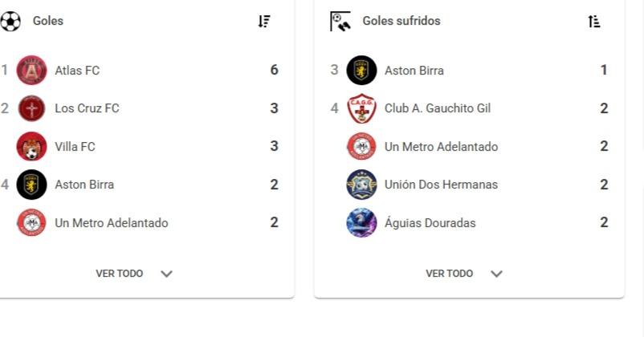Open the Atlas FC team logo
This screenshot has width=644, height=337.
pos(32,71)
